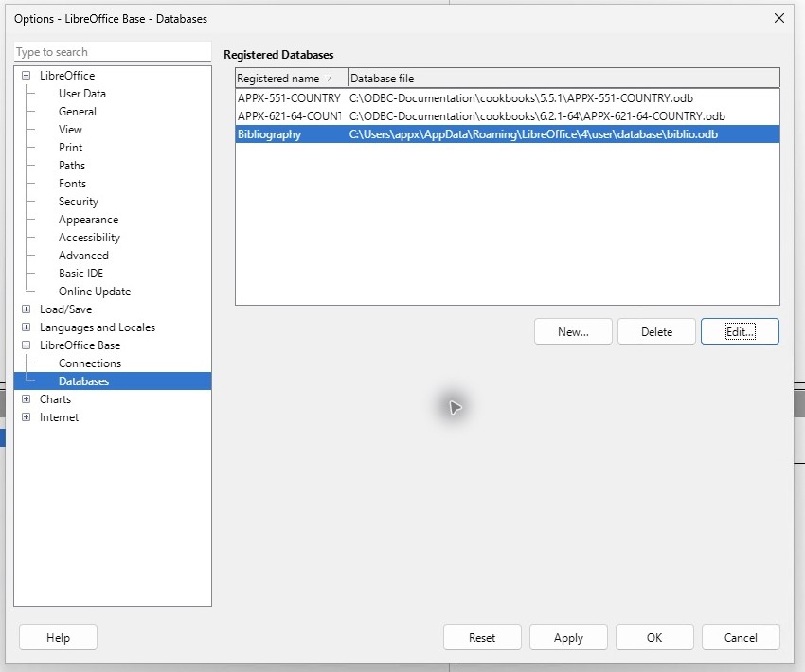Select General in the options tree

pos(78,112)
